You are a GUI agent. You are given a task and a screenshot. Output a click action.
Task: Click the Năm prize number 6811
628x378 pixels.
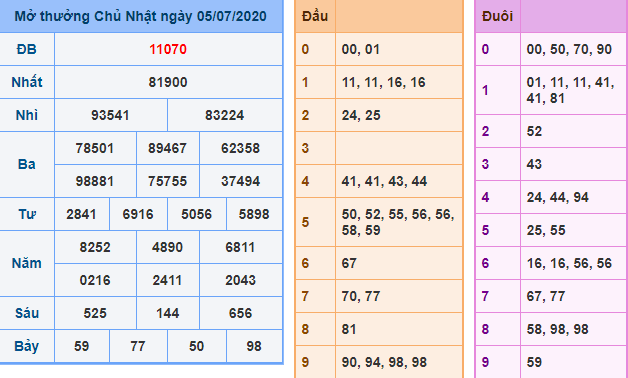pyautogui.click(x=240, y=247)
